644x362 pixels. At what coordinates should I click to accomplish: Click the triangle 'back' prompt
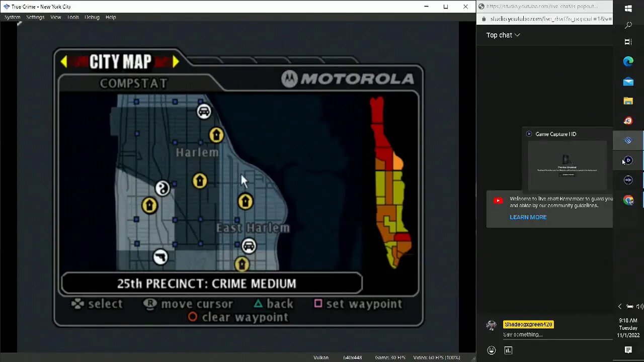pyautogui.click(x=273, y=304)
